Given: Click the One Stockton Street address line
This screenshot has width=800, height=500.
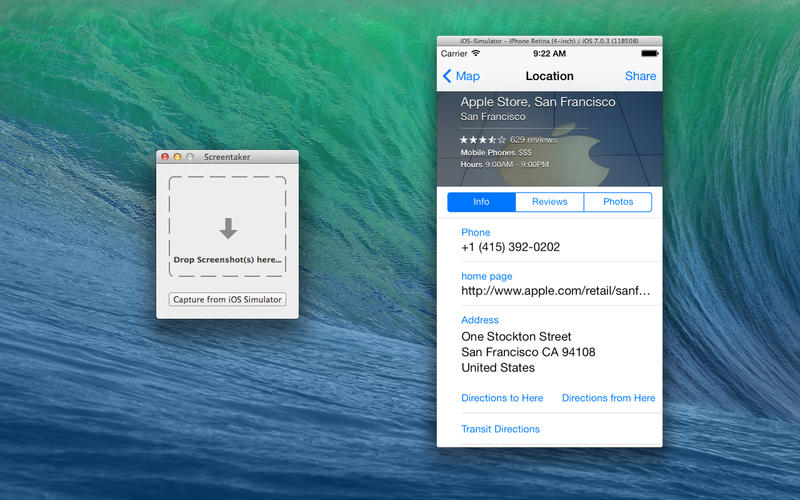Looking at the screenshot, I should [x=516, y=337].
